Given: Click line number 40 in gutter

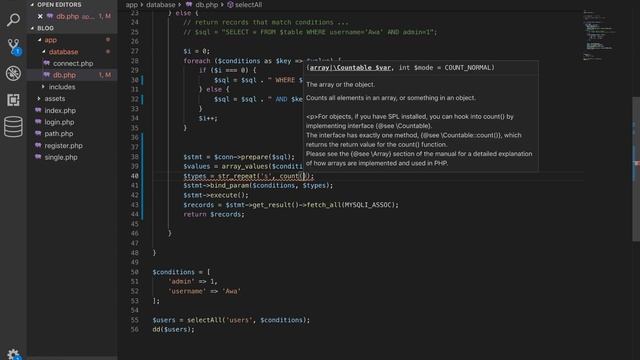Looking at the screenshot, I should coord(135,176).
